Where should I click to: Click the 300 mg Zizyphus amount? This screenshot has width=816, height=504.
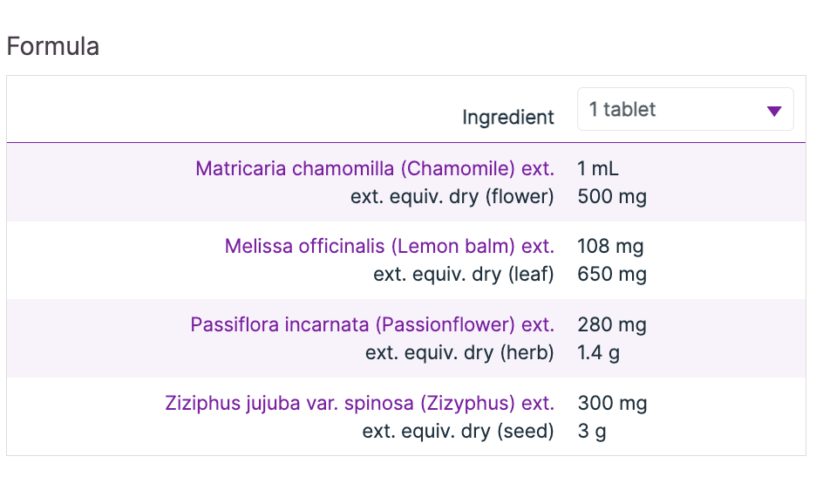click(x=612, y=404)
